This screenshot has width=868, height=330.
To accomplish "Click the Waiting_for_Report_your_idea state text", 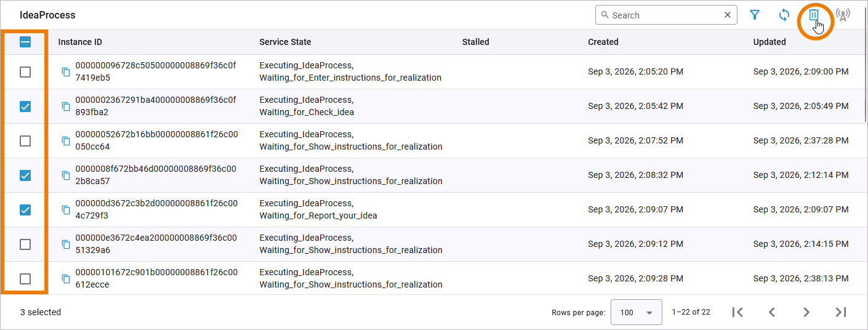I will tap(318, 215).
